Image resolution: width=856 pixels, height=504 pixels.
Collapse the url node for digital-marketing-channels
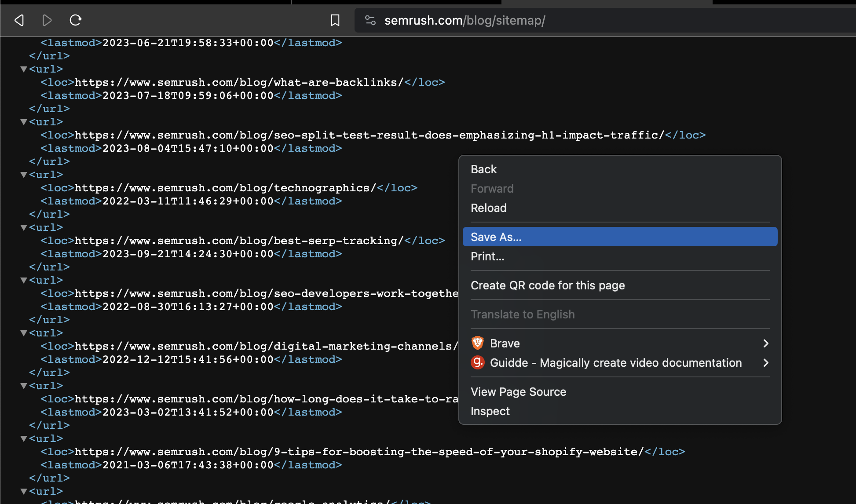click(x=24, y=333)
